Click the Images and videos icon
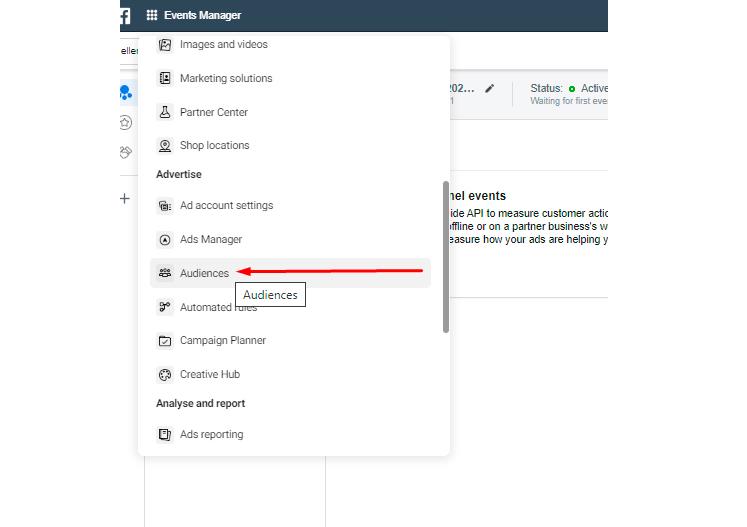Screen dimensions: 747x527 (165, 45)
